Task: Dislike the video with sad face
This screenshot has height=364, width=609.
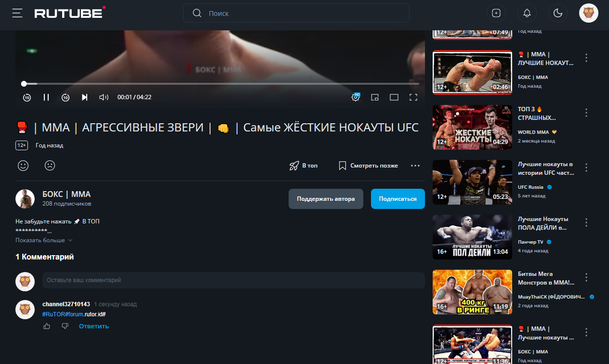Action: (50, 166)
